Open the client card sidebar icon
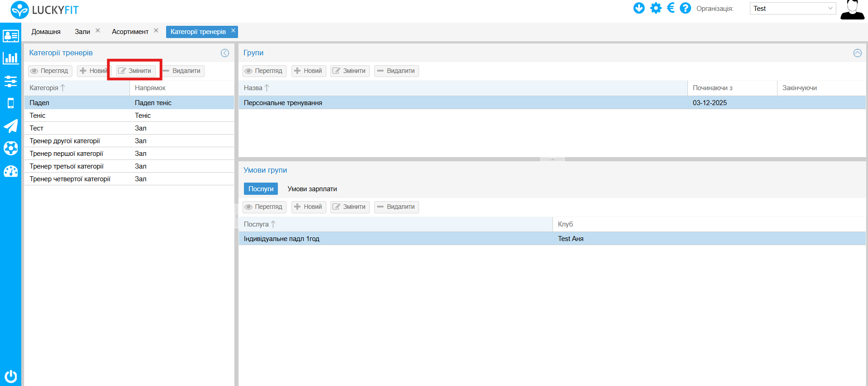This screenshot has height=386, width=868. tap(10, 36)
